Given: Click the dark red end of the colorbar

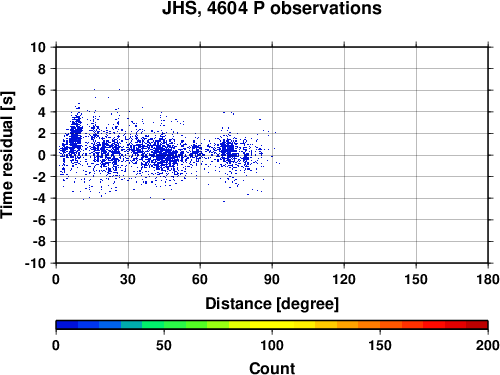Looking at the screenshot, I should pyautogui.click(x=477, y=325).
